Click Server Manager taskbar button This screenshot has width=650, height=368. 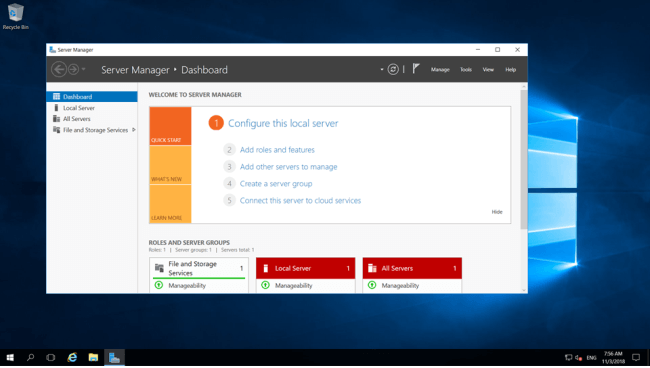[x=114, y=357]
